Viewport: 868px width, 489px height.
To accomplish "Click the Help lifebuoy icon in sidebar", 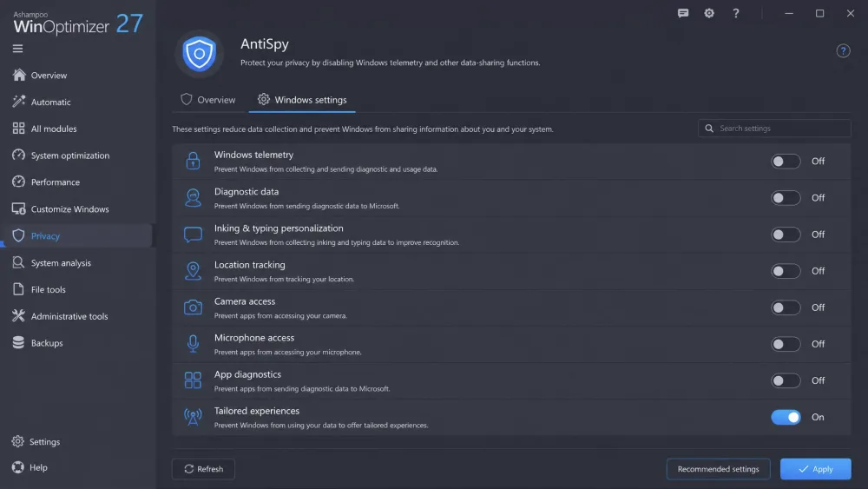I will click(17, 467).
